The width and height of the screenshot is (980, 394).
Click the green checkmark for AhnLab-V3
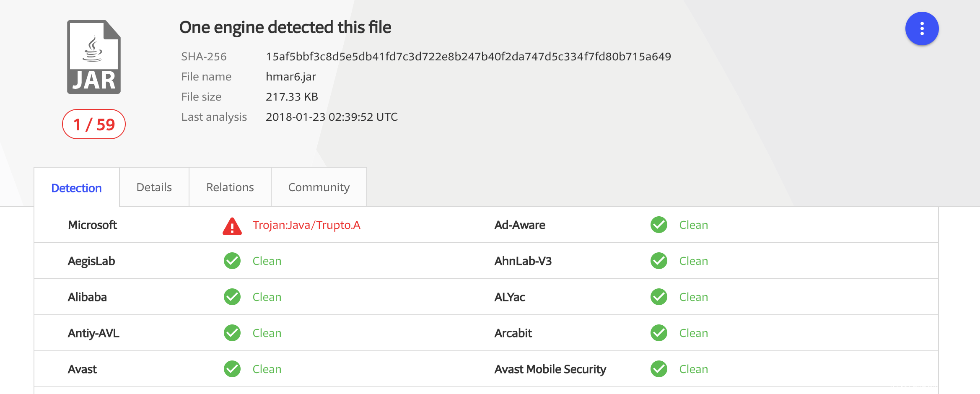(x=659, y=261)
